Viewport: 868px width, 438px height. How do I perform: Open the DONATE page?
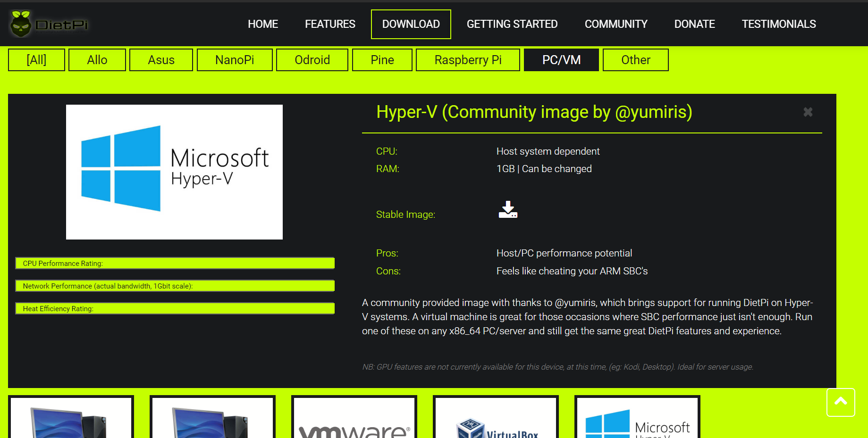(694, 24)
